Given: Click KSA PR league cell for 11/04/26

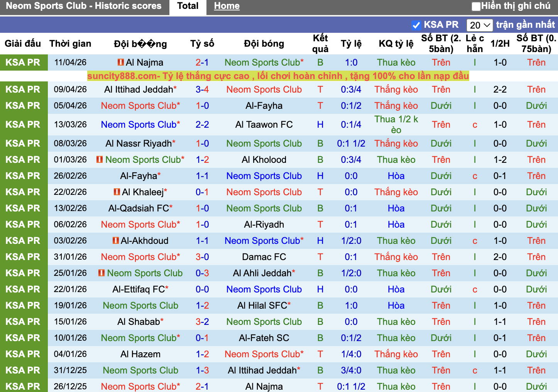Looking at the screenshot, I should point(24,63).
